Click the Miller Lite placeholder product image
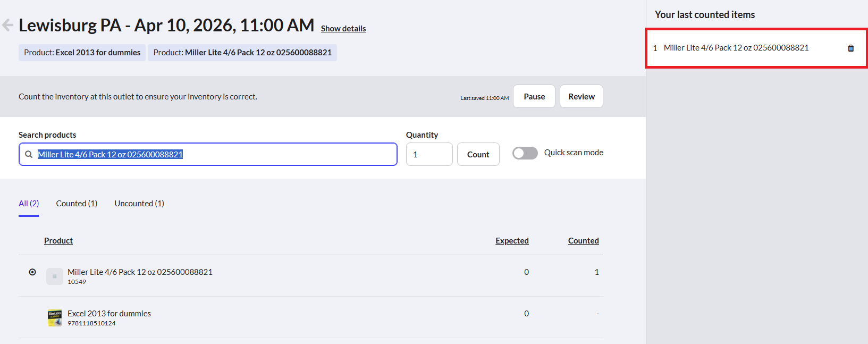The height and width of the screenshot is (344, 868). pyautogui.click(x=55, y=276)
